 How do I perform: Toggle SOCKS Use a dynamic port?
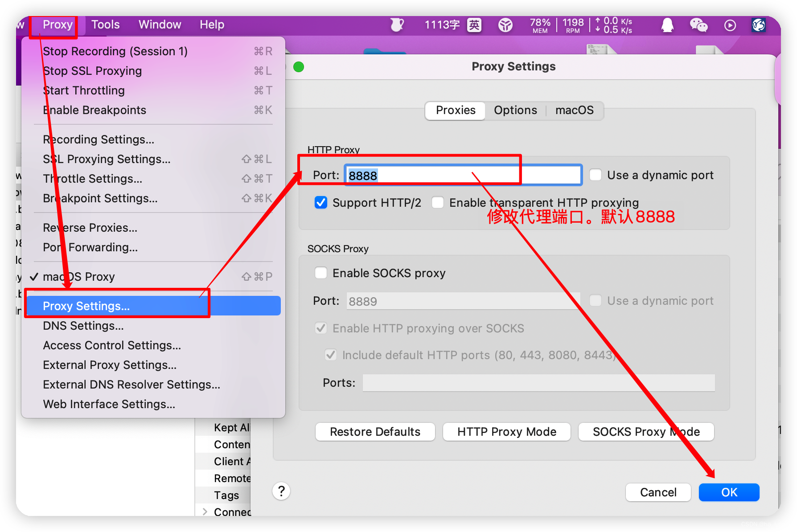click(x=596, y=300)
